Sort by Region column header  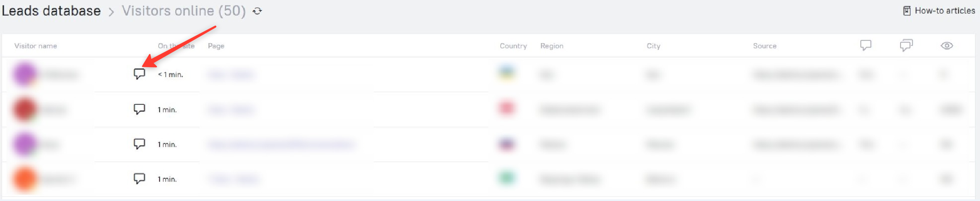click(552, 46)
